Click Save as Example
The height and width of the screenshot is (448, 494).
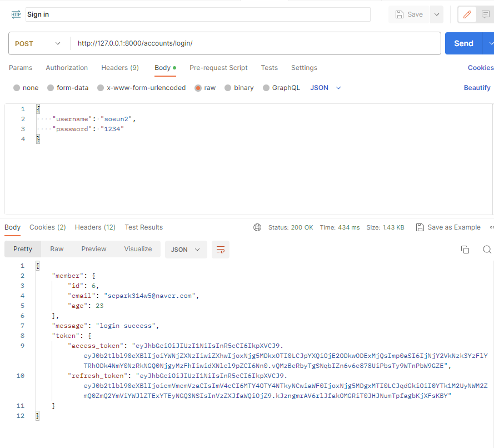coord(448,227)
